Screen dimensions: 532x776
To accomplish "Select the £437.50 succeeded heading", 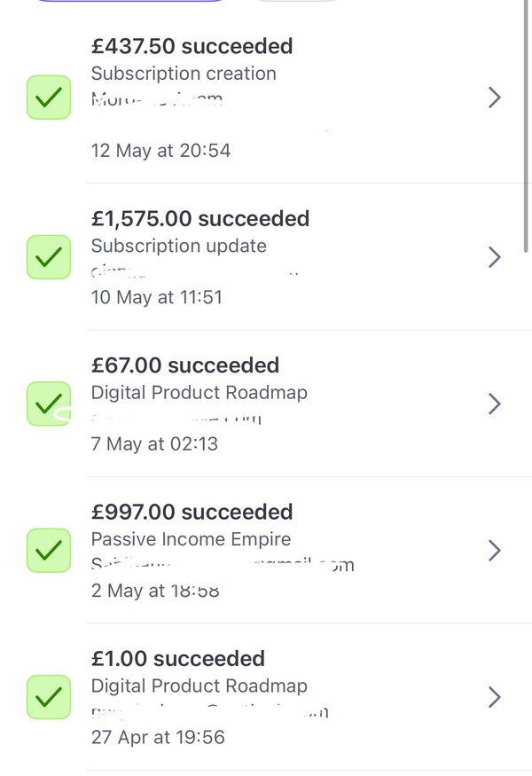I will pos(192,46).
